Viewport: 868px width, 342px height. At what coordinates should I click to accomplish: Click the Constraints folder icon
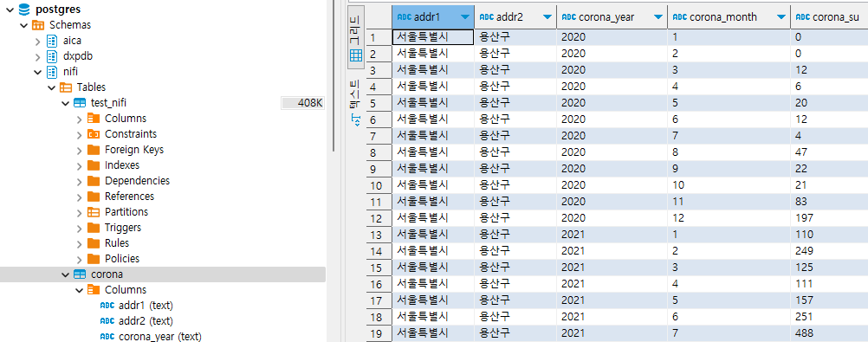(x=94, y=134)
